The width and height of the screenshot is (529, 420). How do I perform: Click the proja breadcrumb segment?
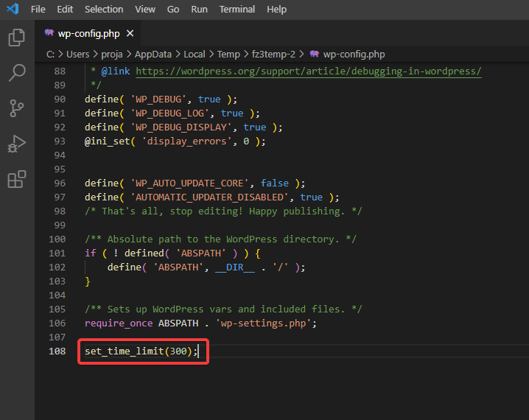click(112, 54)
